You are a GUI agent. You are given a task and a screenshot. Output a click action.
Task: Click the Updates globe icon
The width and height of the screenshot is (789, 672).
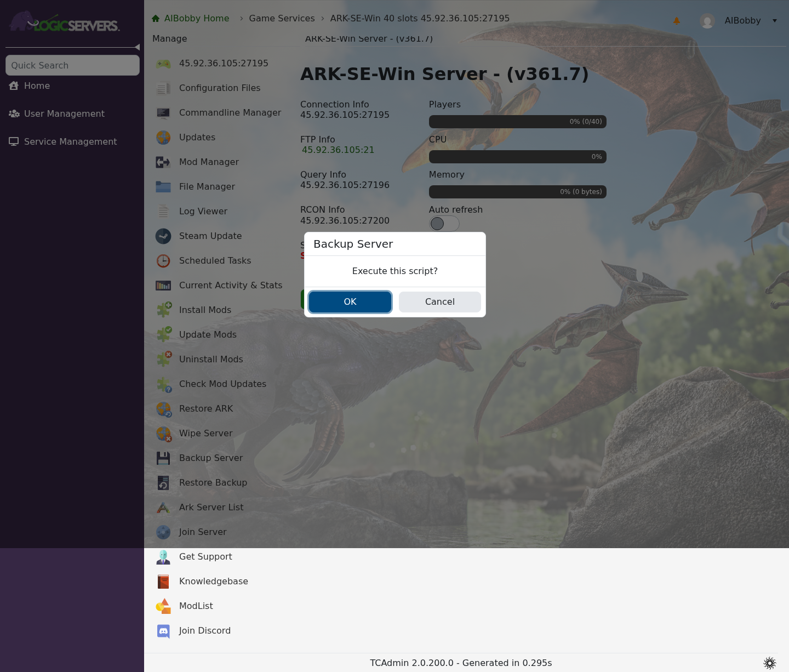point(163,138)
